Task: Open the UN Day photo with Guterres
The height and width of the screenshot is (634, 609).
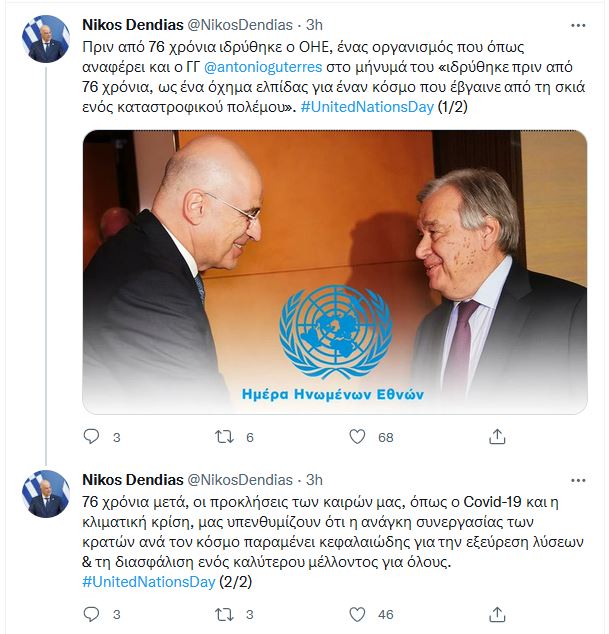Action: (x=335, y=272)
